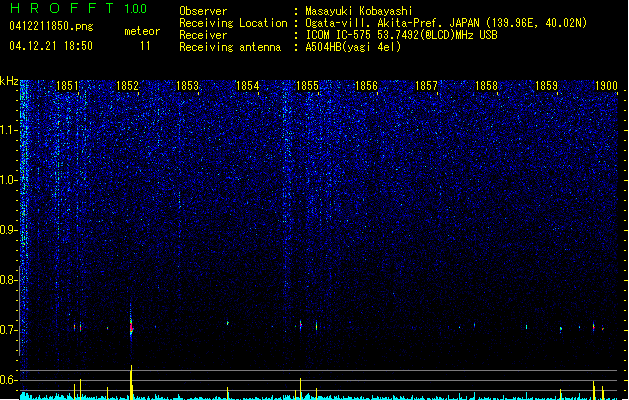Click the 1858 time marker
Viewport: 629px width, 400px height.
tap(486, 85)
